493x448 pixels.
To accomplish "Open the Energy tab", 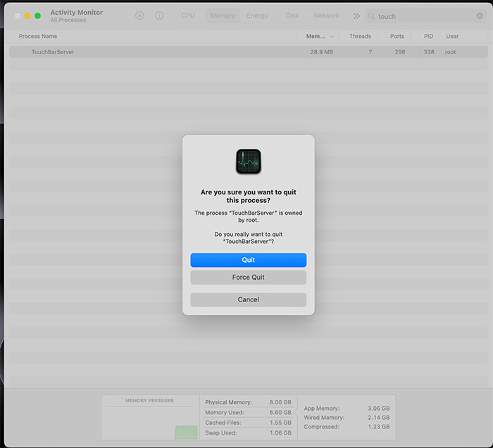I will pos(257,15).
